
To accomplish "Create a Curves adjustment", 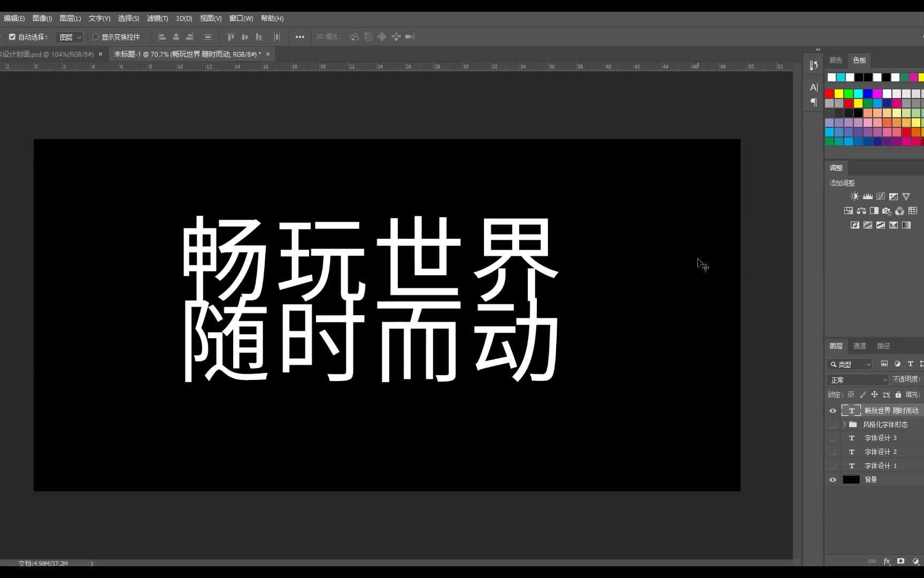I will [x=880, y=196].
